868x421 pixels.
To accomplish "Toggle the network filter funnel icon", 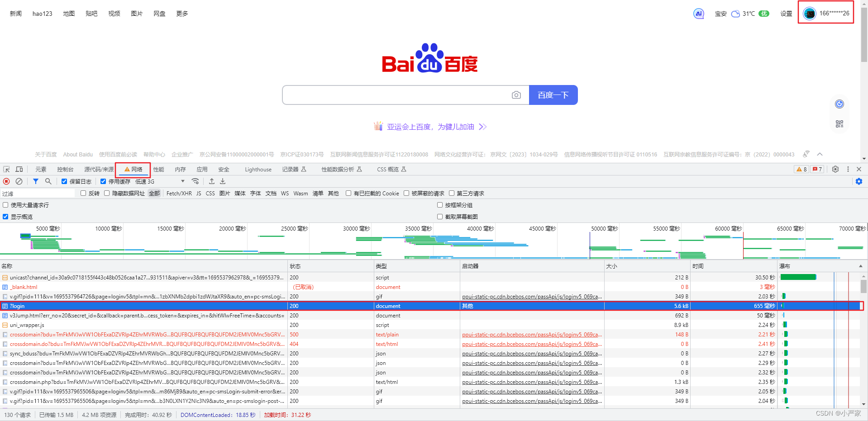I will (36, 181).
